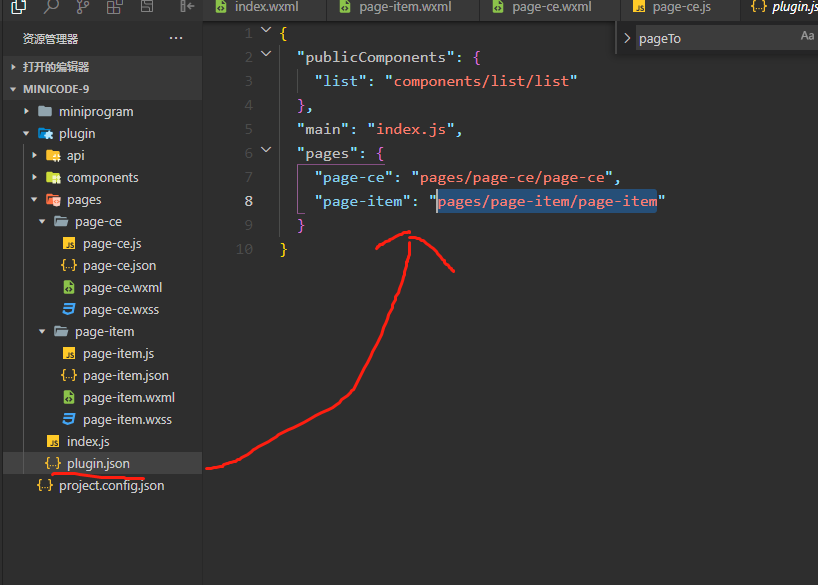Click the page-item.wxss stylesheet icon
Viewport: 818px width, 585px height.
point(69,420)
